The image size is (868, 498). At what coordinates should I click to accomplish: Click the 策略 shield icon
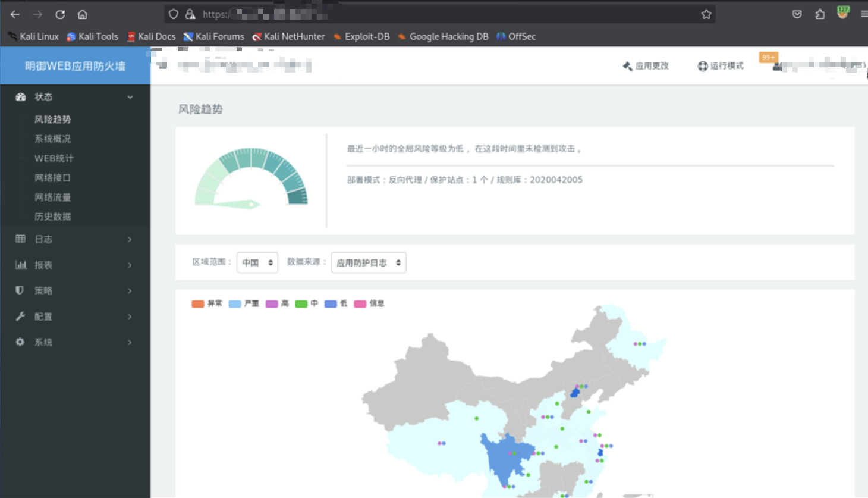(x=20, y=290)
